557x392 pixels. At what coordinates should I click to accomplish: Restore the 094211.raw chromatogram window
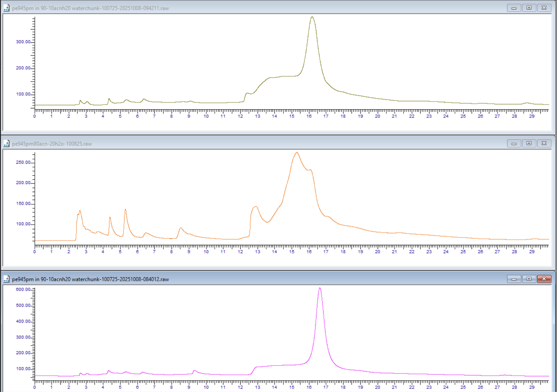coord(529,8)
